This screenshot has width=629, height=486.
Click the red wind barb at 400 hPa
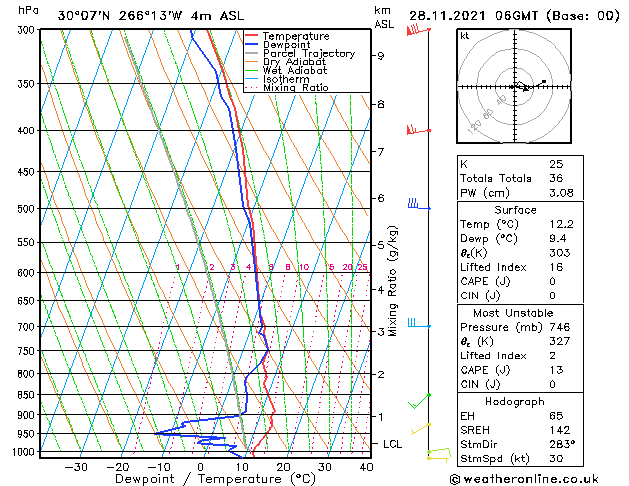click(418, 130)
